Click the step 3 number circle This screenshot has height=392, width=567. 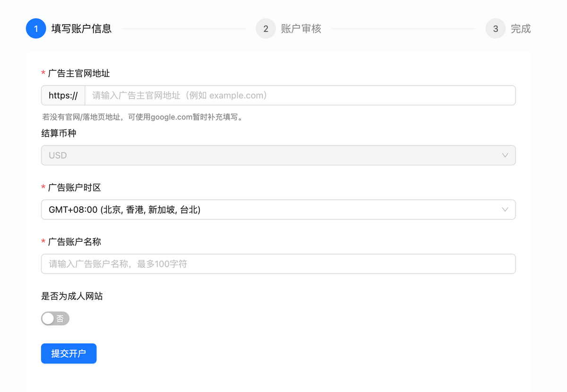coord(495,29)
